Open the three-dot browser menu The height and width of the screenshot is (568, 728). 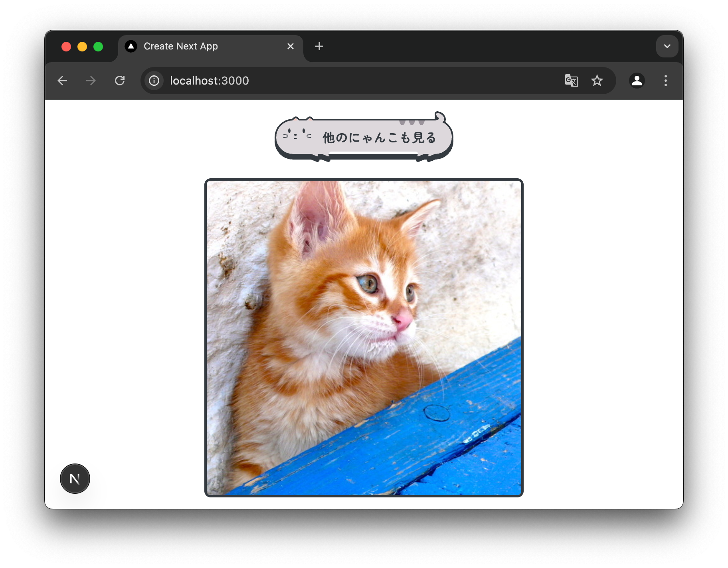click(665, 81)
